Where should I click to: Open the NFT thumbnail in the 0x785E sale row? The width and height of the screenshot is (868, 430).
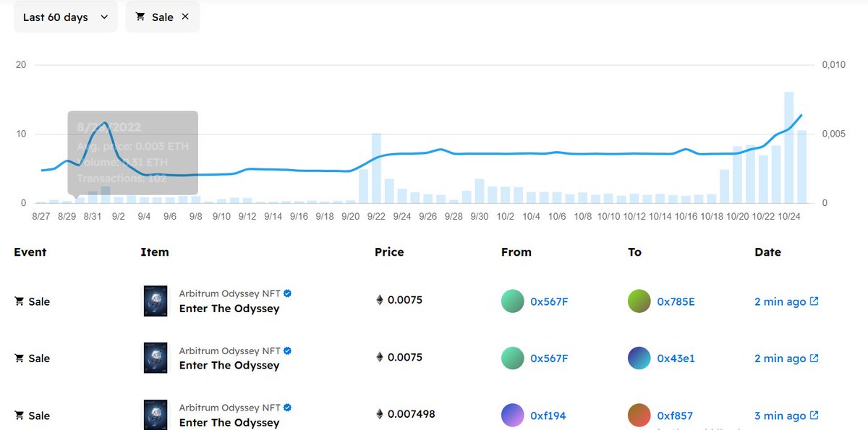pyautogui.click(x=156, y=301)
